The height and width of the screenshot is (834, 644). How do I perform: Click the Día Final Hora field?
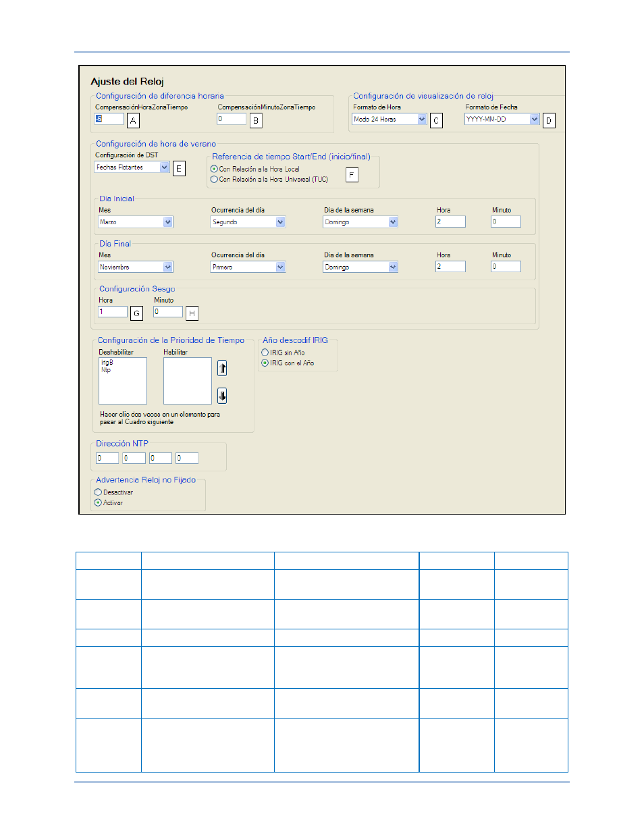point(450,267)
